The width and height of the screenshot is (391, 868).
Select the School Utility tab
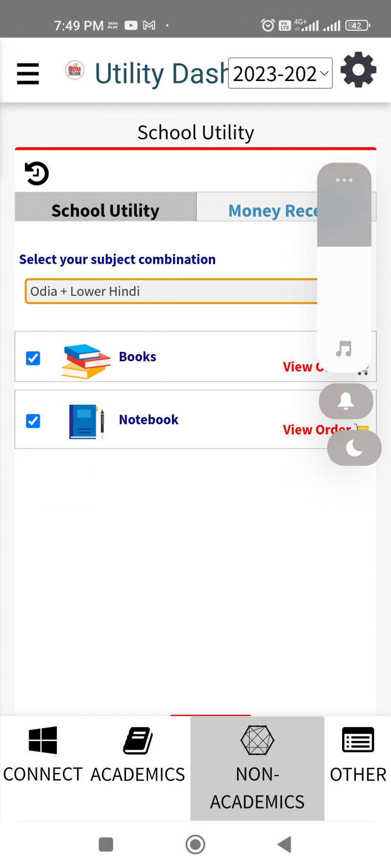point(106,210)
